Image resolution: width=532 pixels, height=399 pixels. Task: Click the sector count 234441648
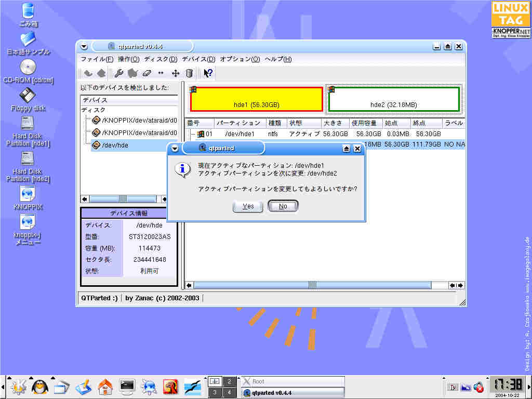click(x=150, y=260)
